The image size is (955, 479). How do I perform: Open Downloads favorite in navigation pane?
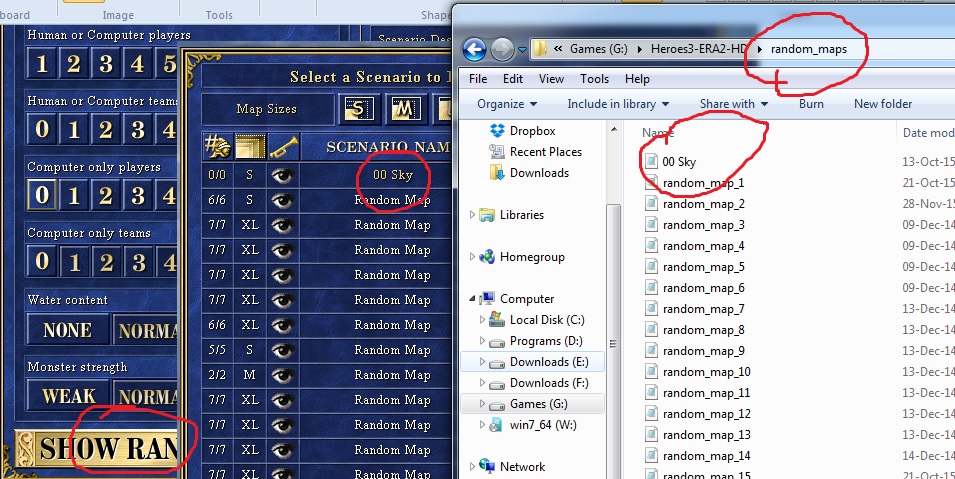pyautogui.click(x=539, y=173)
